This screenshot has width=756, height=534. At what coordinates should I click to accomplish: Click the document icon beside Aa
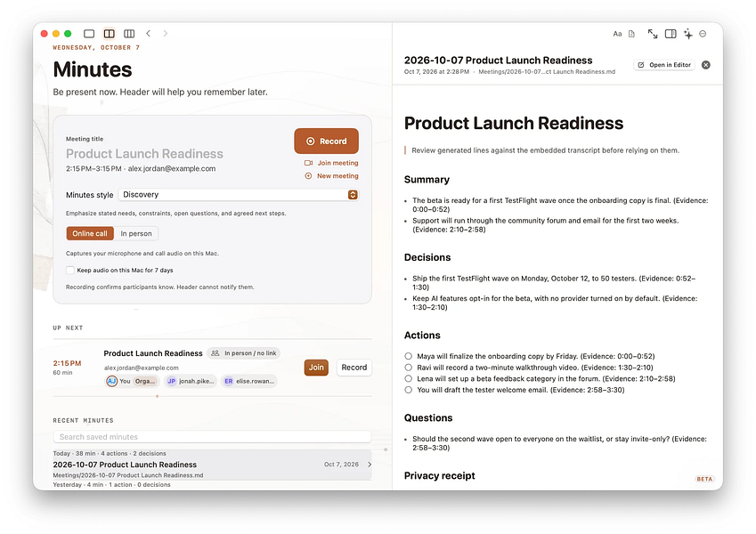point(631,34)
